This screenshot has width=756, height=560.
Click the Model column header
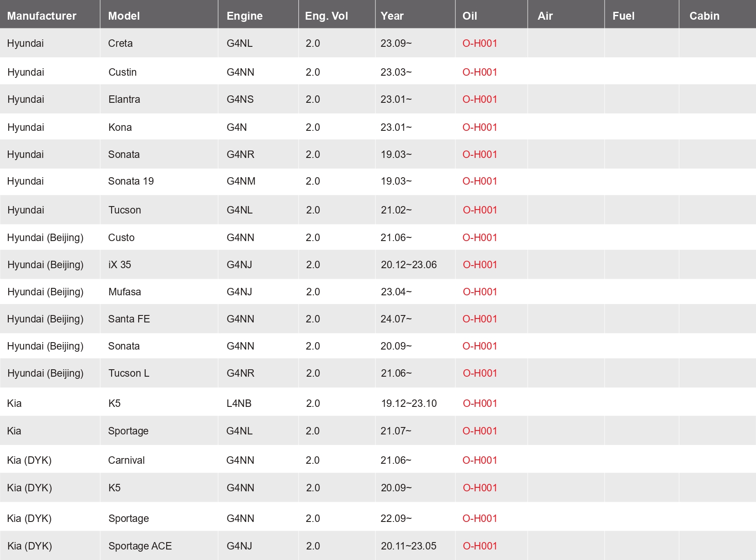click(124, 16)
